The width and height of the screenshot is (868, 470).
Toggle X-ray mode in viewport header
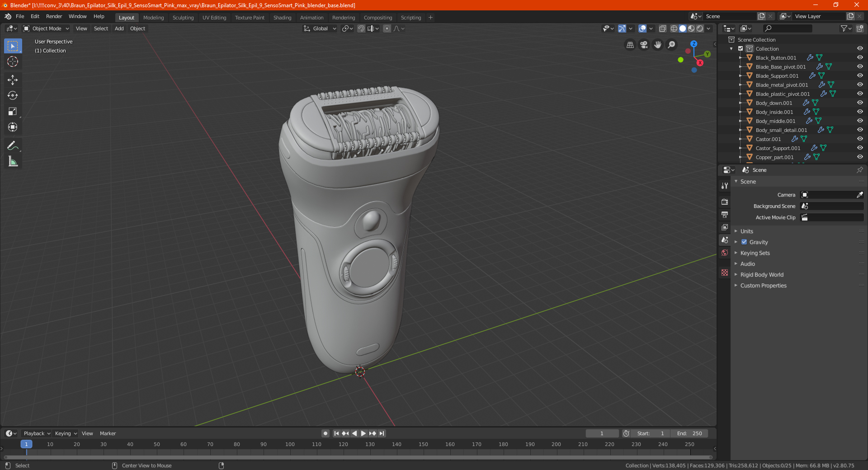click(x=663, y=28)
